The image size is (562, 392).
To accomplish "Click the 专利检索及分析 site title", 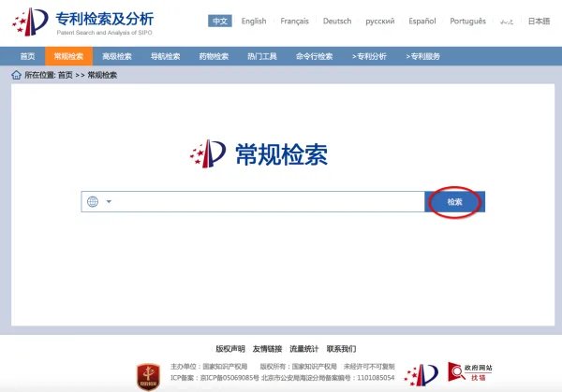I will (105, 19).
